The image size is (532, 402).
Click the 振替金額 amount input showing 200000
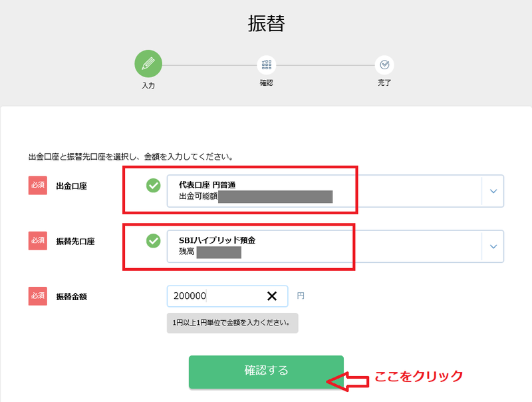pos(227,296)
